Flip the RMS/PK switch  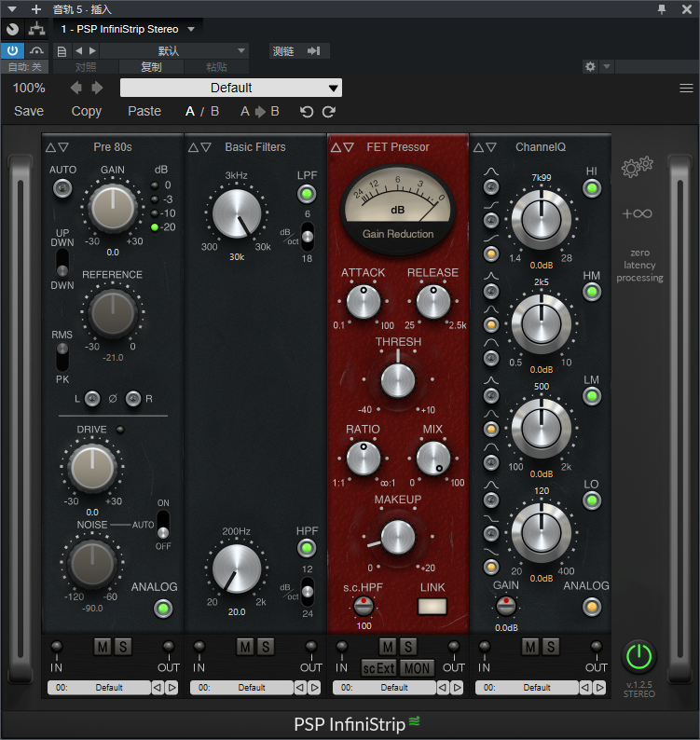(62, 357)
